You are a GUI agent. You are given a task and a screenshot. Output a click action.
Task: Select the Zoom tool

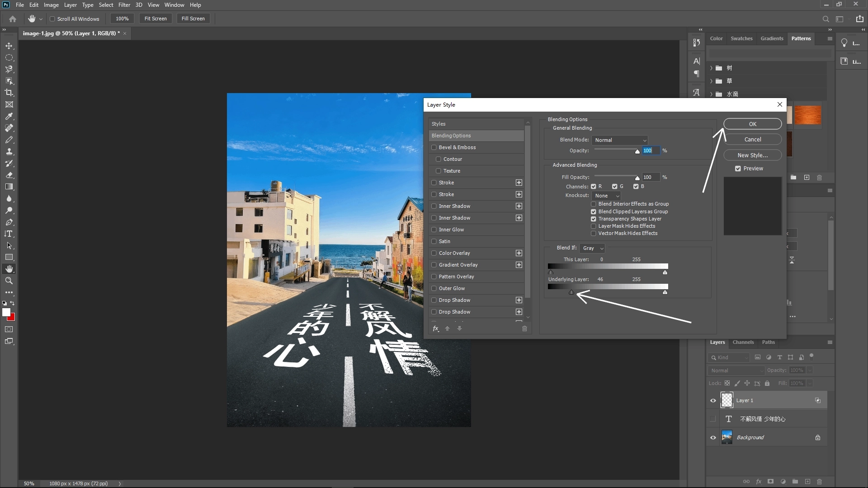tap(9, 281)
